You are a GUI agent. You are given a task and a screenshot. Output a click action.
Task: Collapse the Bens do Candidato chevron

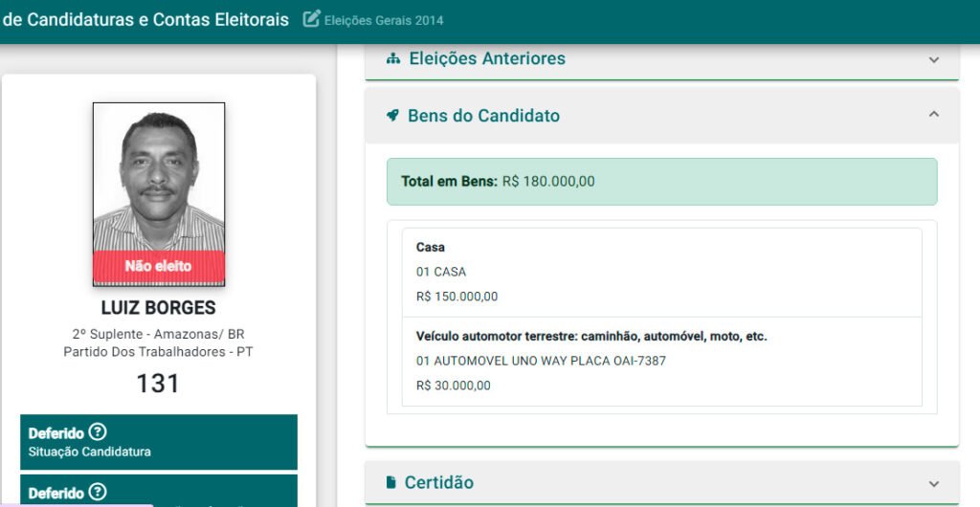coord(934,115)
